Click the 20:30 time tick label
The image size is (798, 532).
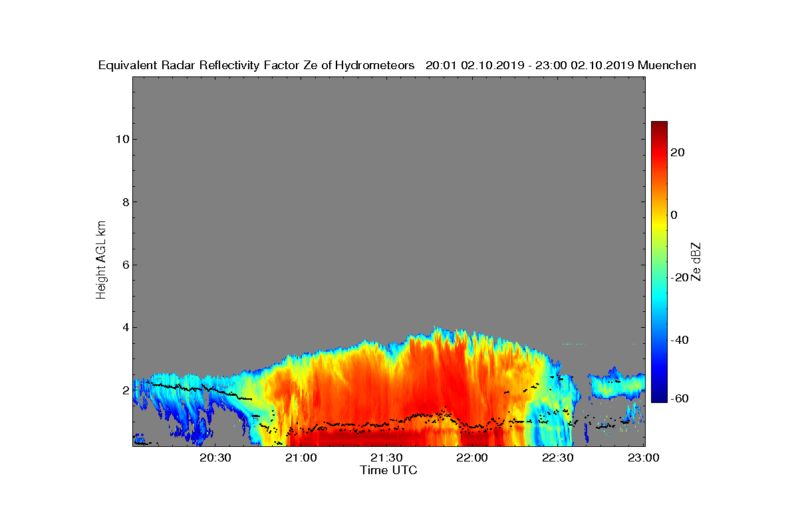point(217,458)
